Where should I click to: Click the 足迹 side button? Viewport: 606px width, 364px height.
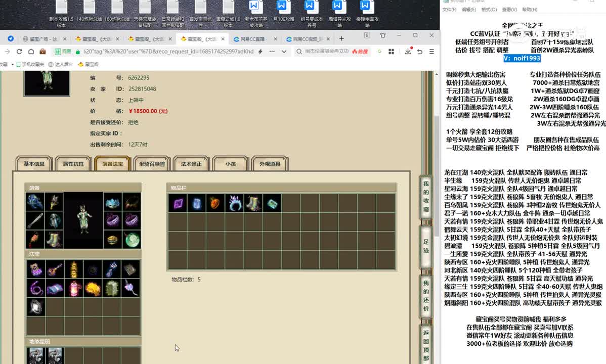[426, 246]
